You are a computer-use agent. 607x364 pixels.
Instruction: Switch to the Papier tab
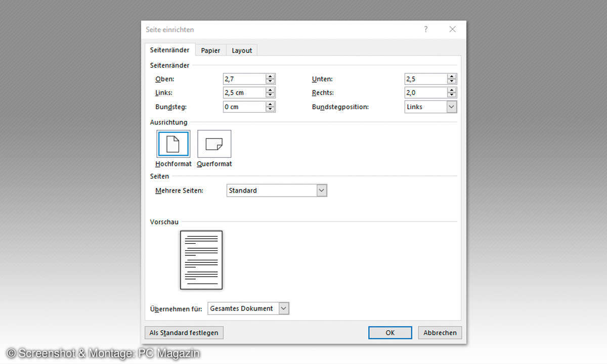pyautogui.click(x=210, y=50)
